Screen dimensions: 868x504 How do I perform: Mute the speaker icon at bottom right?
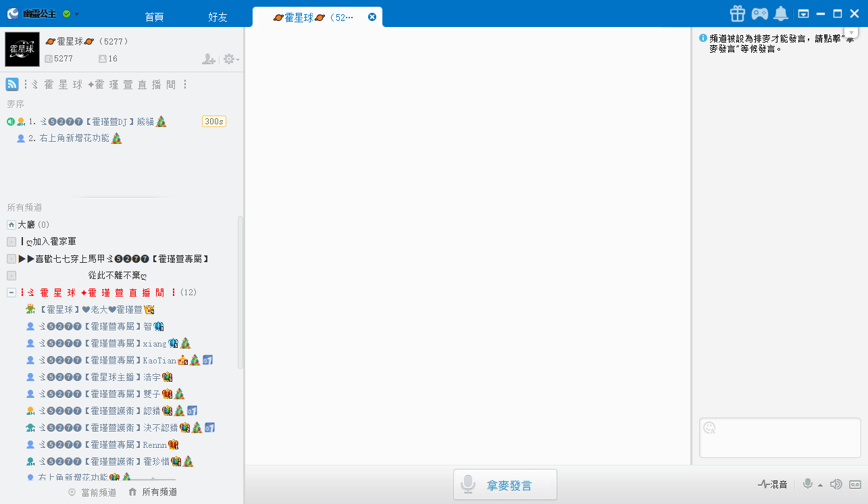(x=836, y=484)
